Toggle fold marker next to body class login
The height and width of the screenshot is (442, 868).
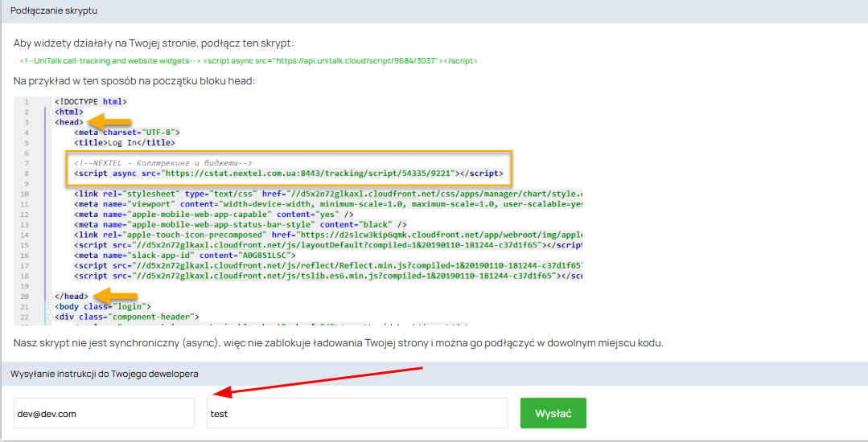[x=50, y=306]
